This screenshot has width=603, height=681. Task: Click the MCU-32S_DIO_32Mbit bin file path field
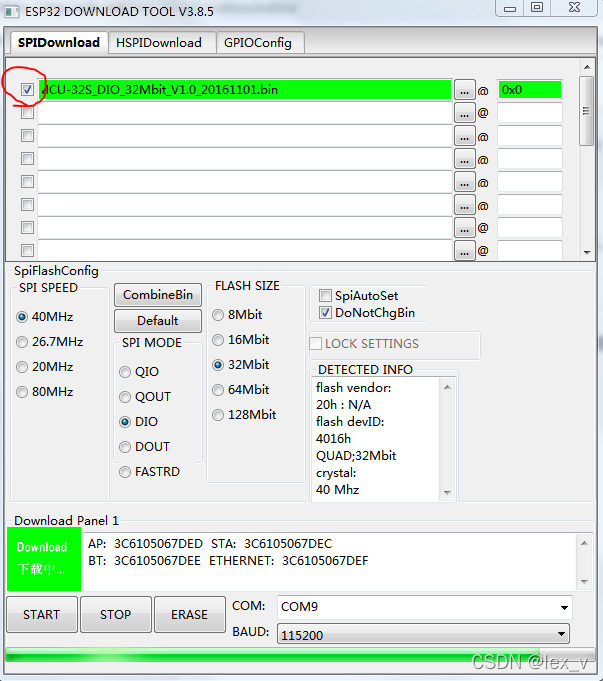click(x=245, y=90)
